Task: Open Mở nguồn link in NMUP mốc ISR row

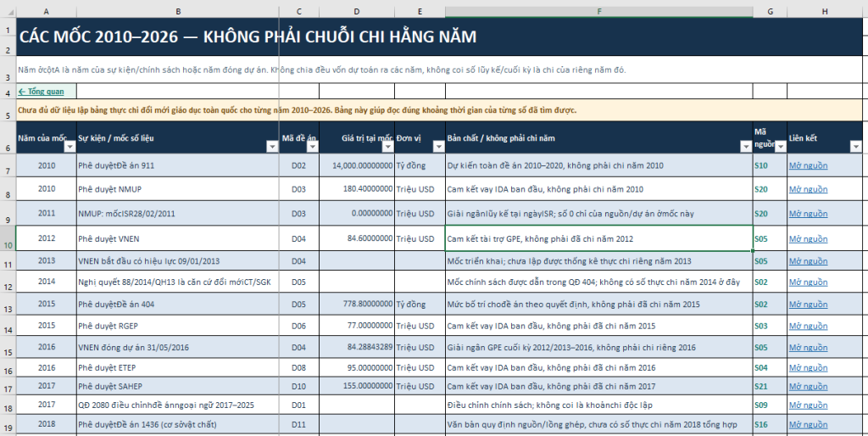Action: tap(808, 214)
